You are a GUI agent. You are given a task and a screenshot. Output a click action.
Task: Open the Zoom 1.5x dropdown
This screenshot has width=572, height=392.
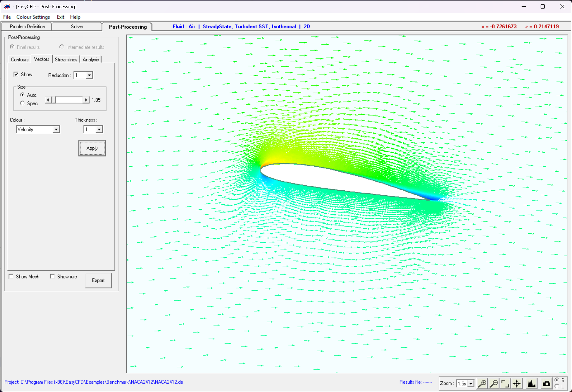pyautogui.click(x=465, y=383)
